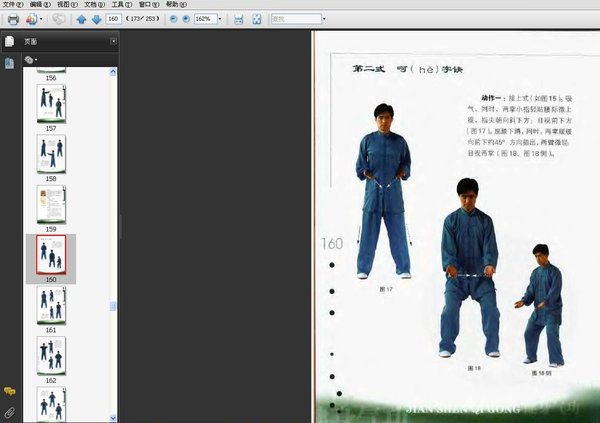Open the 文档 (Document) menu
Image resolution: width=600 pixels, height=423 pixels.
94,5
